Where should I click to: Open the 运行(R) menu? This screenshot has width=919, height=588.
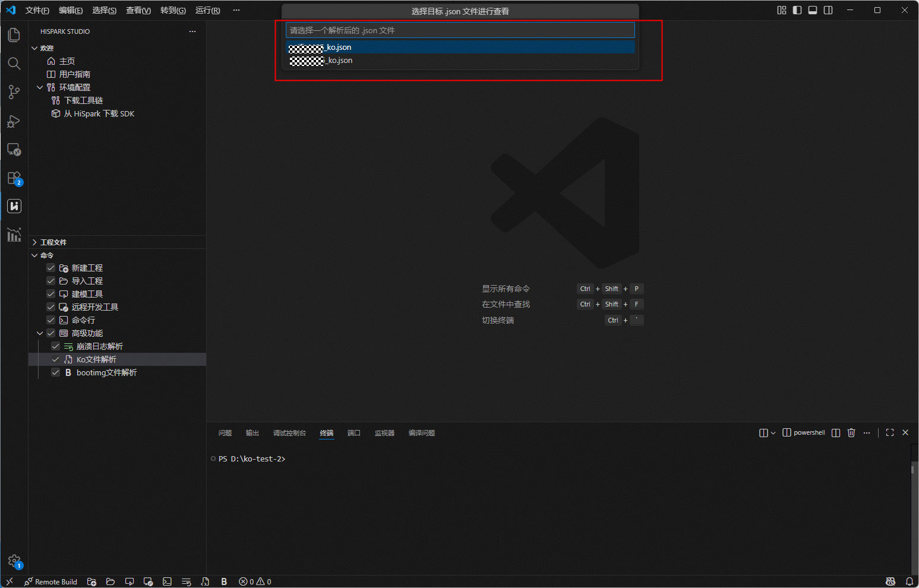(x=207, y=10)
